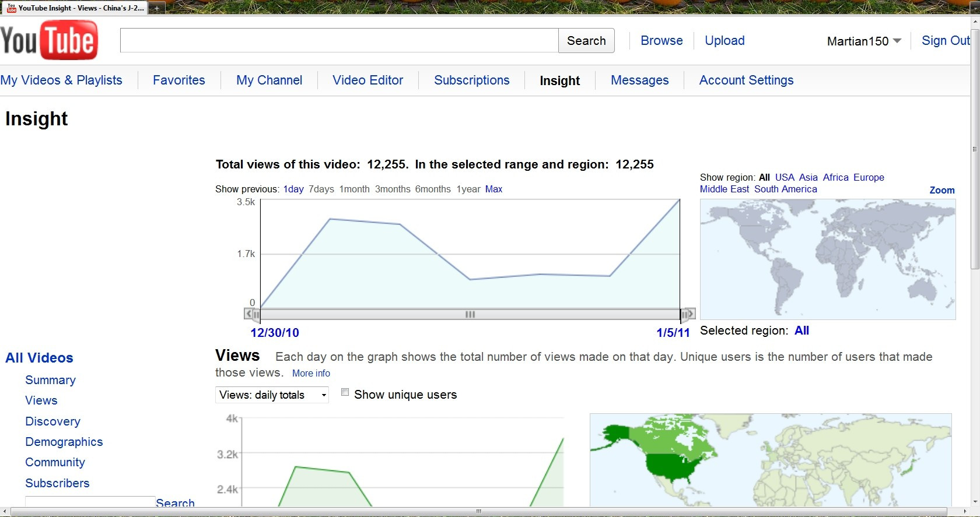Go to Account Settings tab
The height and width of the screenshot is (517, 980).
(x=747, y=80)
